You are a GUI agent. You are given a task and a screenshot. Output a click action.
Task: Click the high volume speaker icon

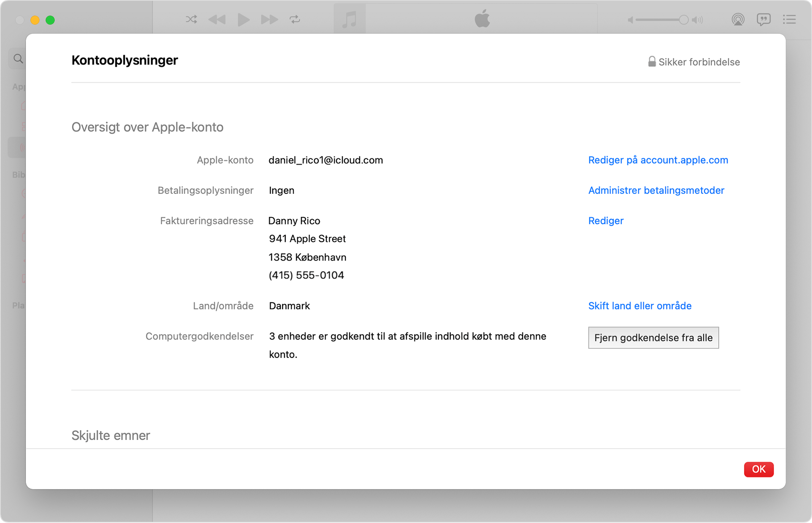pos(697,20)
